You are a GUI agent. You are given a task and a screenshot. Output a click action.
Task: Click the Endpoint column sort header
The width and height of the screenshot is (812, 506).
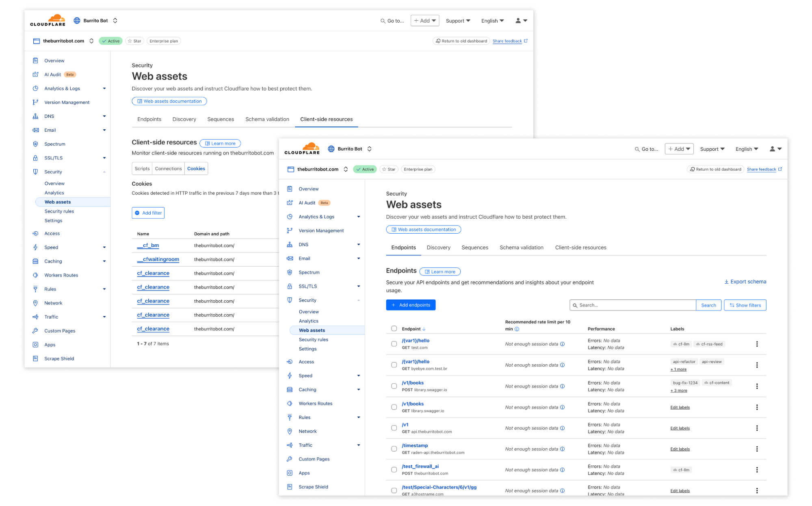413,329
